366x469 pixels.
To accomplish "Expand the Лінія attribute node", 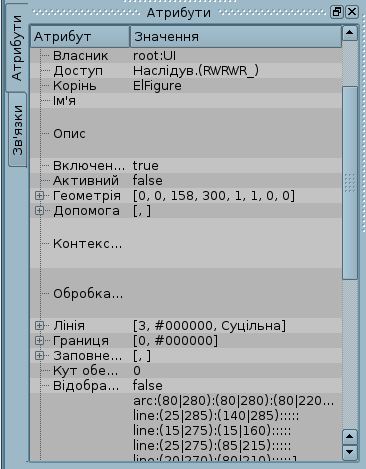I will (x=39, y=326).
